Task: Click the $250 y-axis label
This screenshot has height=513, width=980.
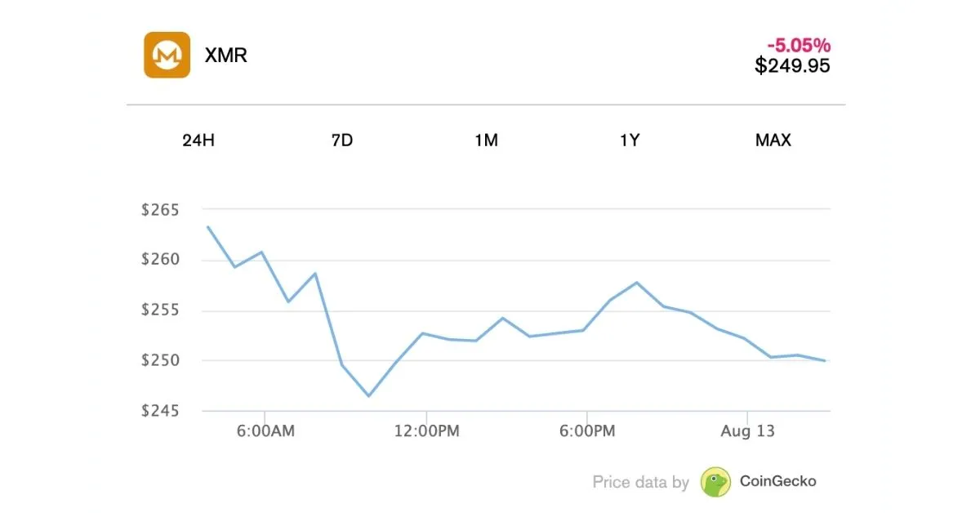Action: pyautogui.click(x=160, y=361)
